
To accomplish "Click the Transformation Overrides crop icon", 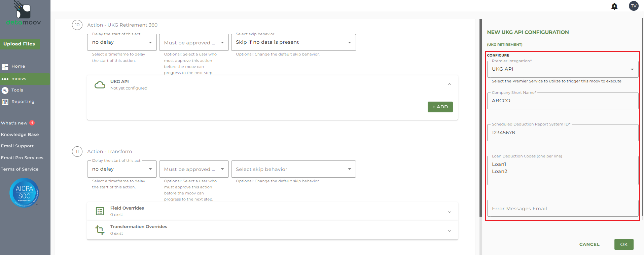I will (x=100, y=230).
